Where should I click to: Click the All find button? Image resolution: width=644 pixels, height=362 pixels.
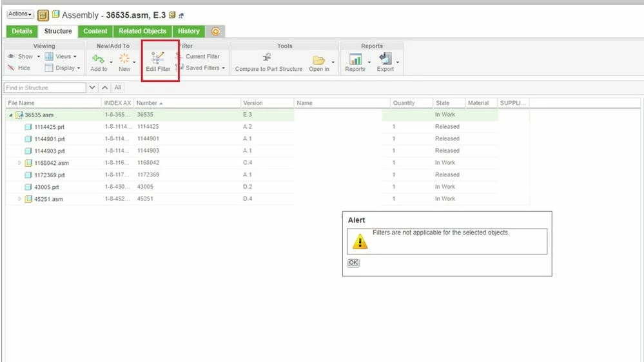click(x=118, y=88)
